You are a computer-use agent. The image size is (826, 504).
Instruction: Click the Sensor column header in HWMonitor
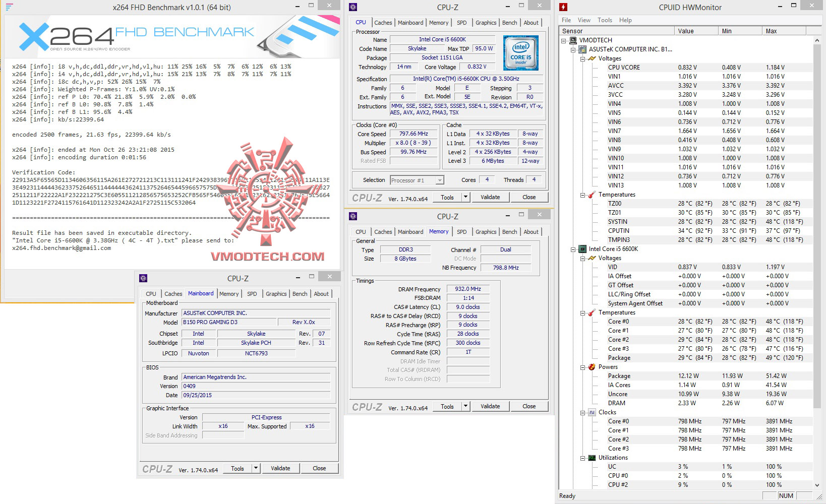coord(617,31)
